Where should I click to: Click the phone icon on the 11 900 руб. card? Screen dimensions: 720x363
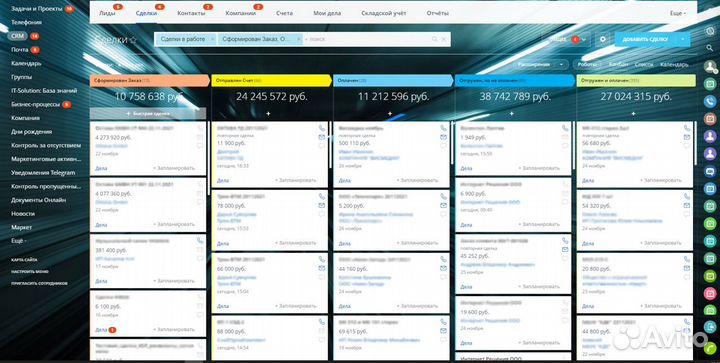pos(321,128)
